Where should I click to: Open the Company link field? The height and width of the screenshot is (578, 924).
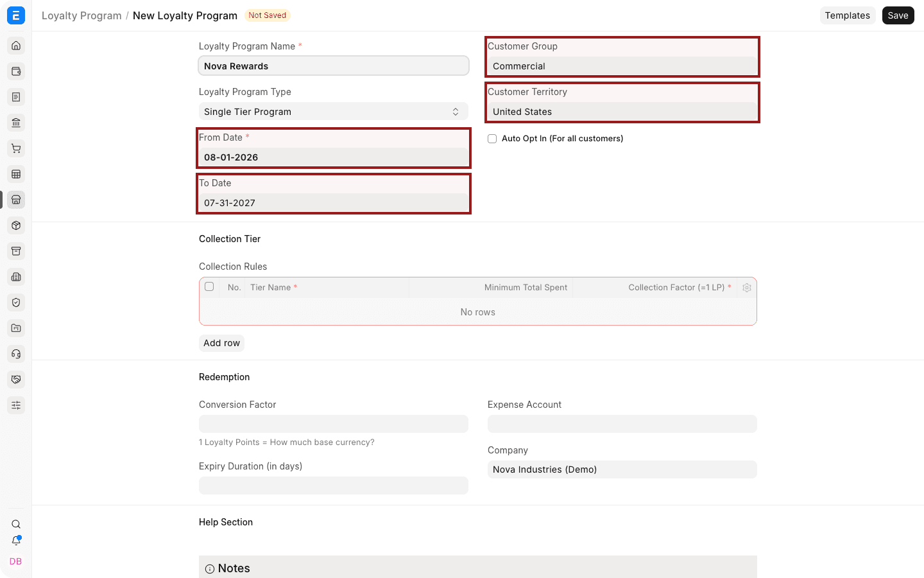coord(622,469)
